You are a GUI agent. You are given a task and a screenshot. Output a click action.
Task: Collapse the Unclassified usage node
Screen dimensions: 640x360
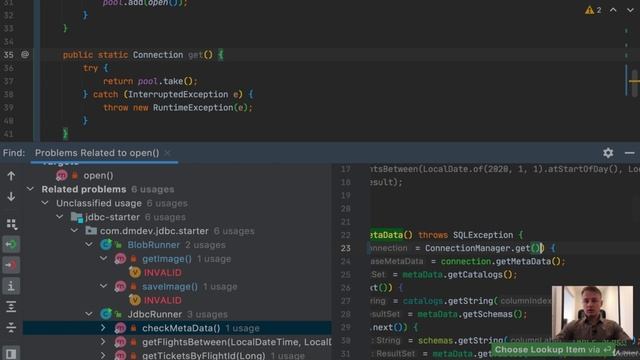pyautogui.click(x=45, y=203)
